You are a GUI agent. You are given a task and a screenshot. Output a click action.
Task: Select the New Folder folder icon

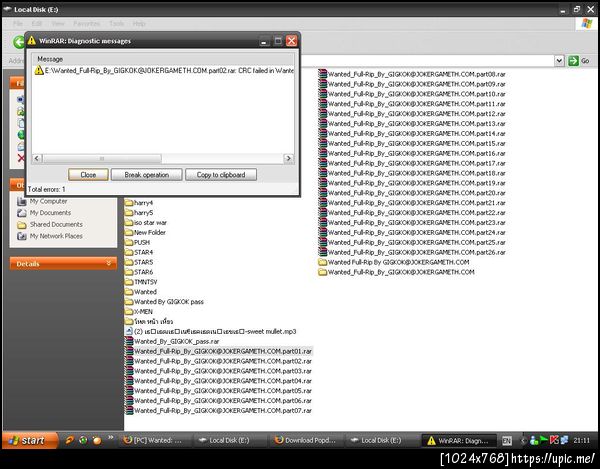[129, 233]
